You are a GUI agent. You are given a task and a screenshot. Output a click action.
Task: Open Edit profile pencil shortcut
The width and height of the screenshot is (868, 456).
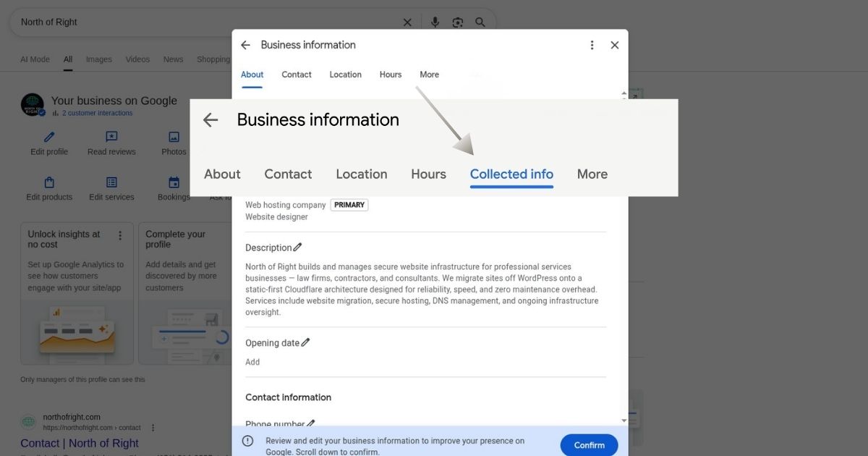[x=49, y=143]
